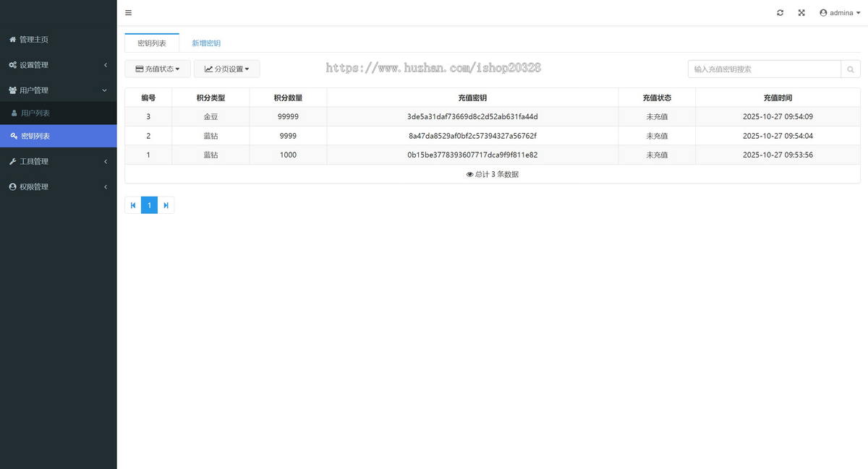Screen dimensions: 868x469
Task: Switch to the 密钥列表 tab
Action: [152, 43]
